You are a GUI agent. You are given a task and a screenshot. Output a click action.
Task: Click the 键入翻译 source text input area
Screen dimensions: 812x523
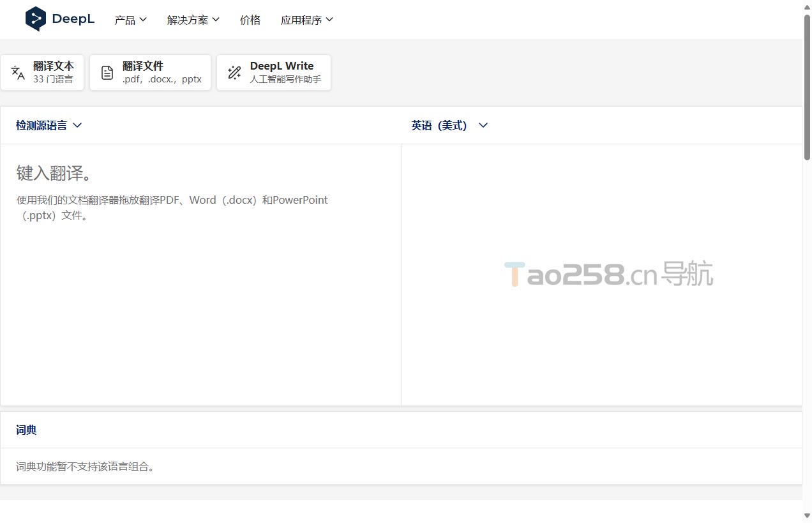click(x=200, y=275)
